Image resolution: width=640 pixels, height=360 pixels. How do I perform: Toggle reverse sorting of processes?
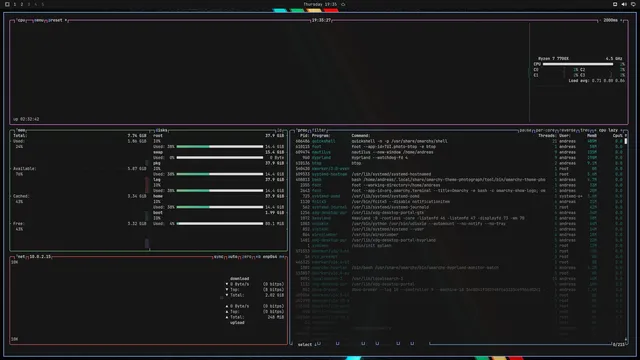tap(567, 130)
